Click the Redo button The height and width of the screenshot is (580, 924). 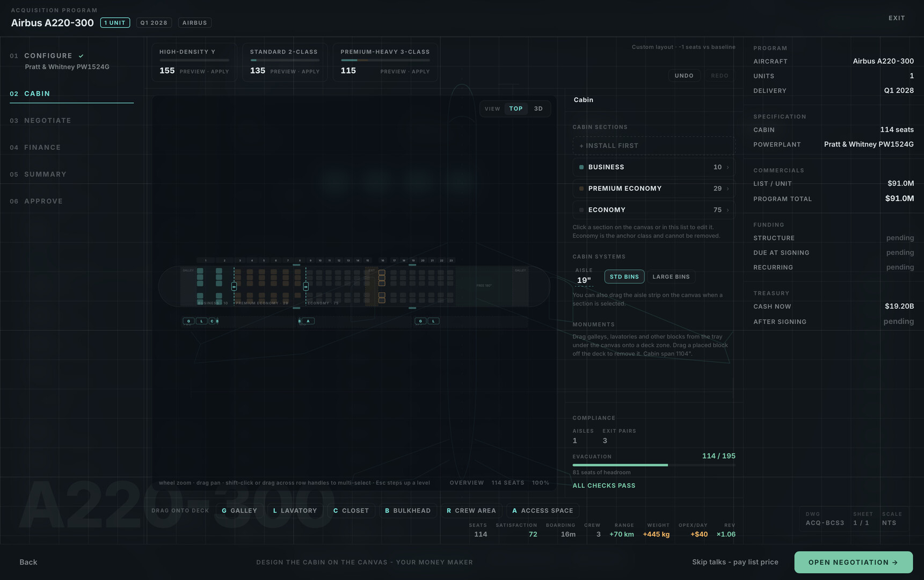click(720, 76)
